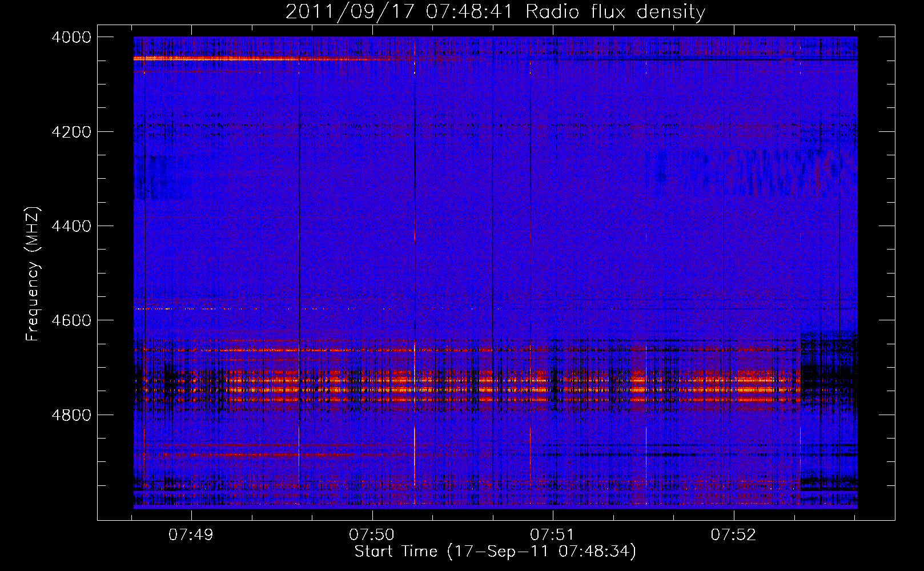This screenshot has width=924, height=571.
Task: Click the 4600 frequency tick label
Action: pyautogui.click(x=71, y=320)
